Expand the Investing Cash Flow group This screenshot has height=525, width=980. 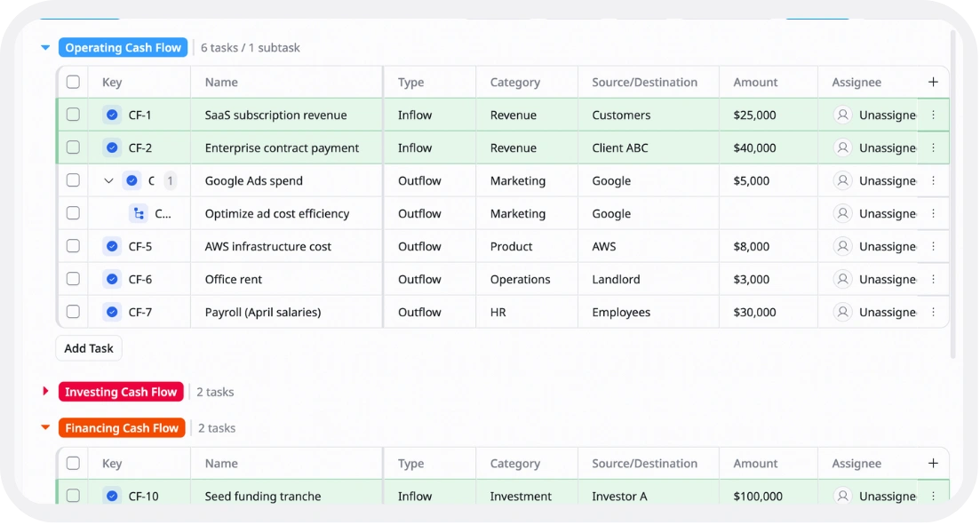point(45,391)
